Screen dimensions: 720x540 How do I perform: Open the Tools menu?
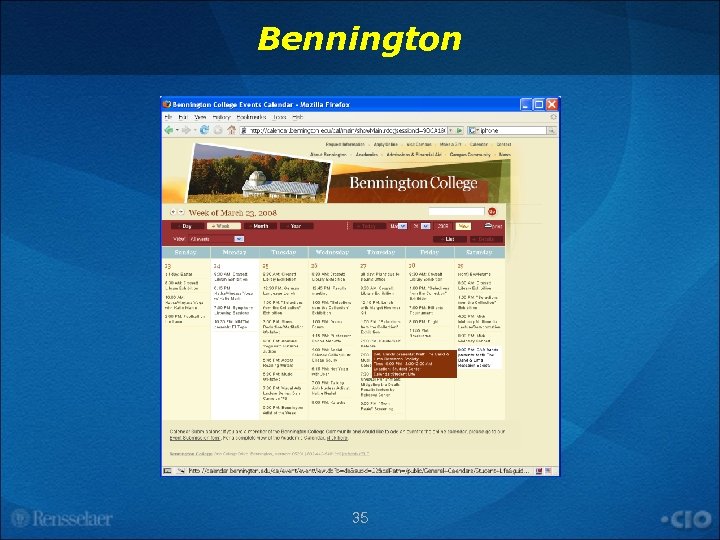(280, 118)
